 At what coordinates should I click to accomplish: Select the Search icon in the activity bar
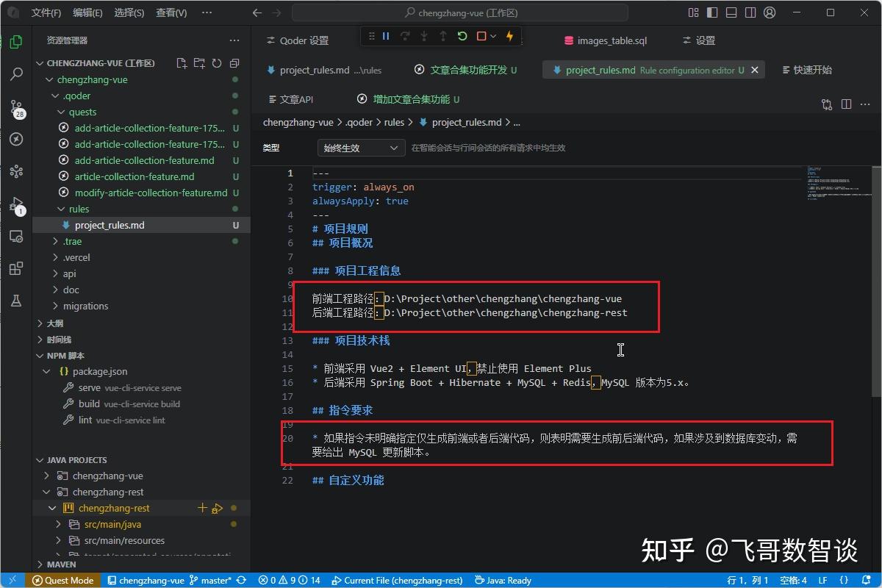pos(16,73)
